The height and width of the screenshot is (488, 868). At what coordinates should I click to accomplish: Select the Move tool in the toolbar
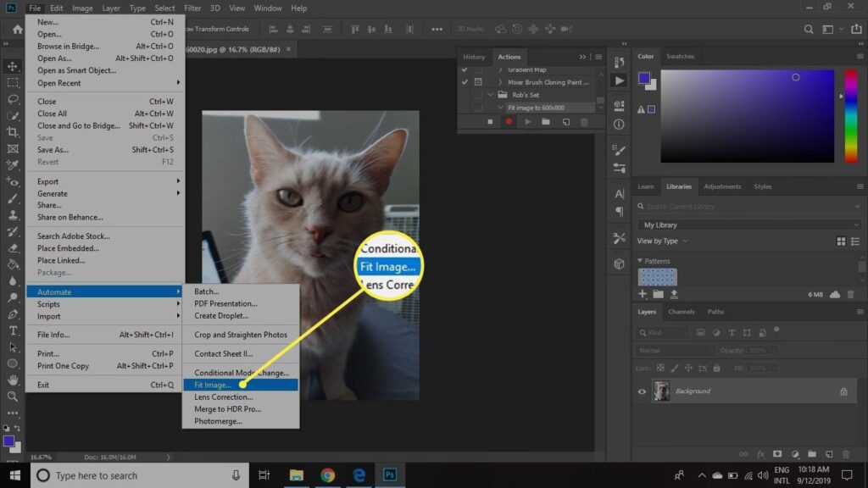[13, 66]
